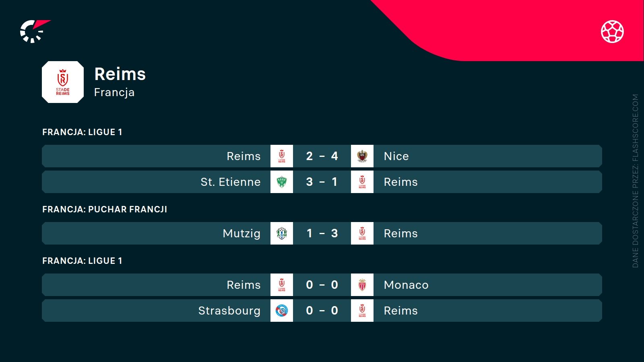644x362 pixels.
Task: Click the Reims heading title
Action: point(120,74)
